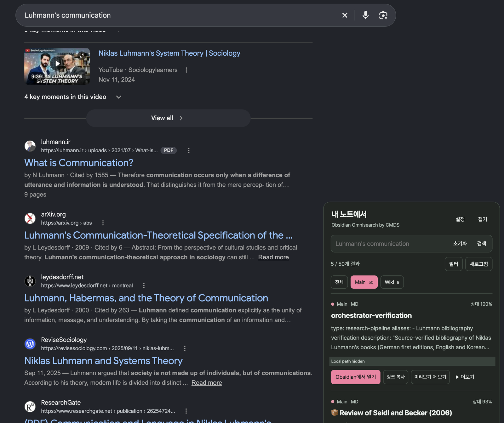Run the Omnisearch with 검색 button
504x423 pixels.
click(482, 244)
